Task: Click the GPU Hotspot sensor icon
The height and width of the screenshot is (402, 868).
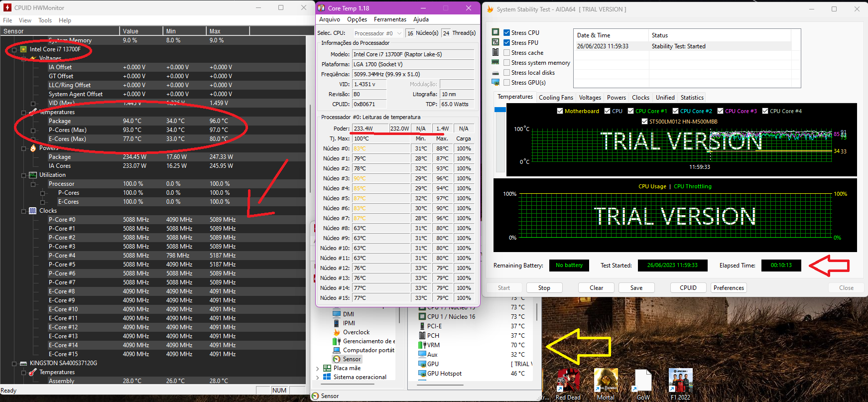Action: 422,374
